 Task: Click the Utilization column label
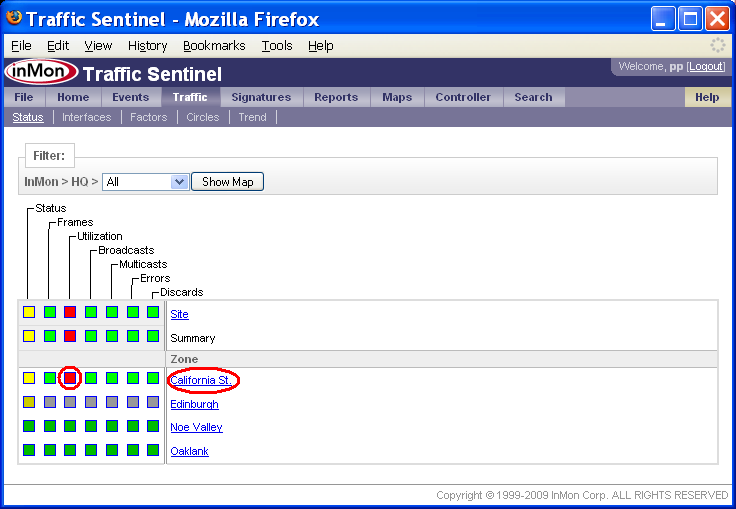click(100, 236)
